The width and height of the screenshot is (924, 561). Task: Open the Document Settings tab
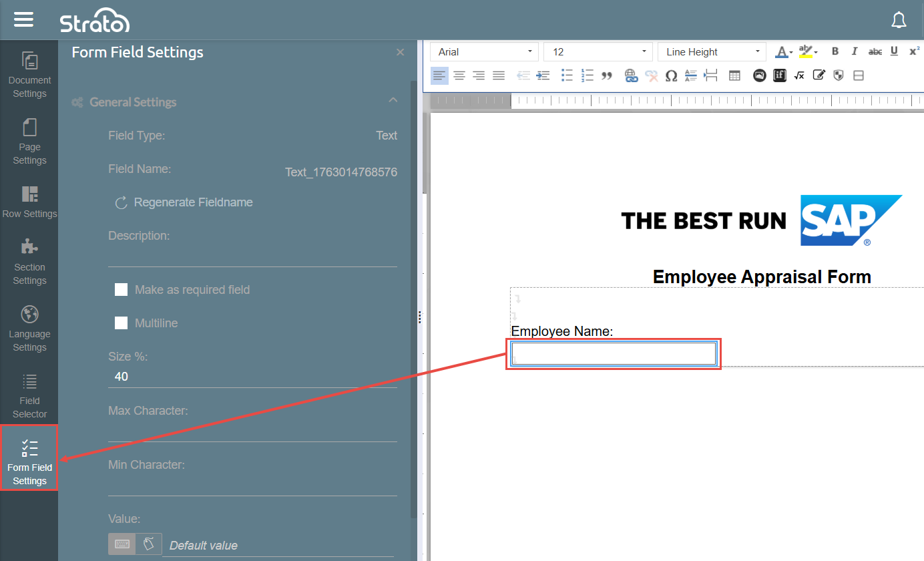tap(29, 74)
